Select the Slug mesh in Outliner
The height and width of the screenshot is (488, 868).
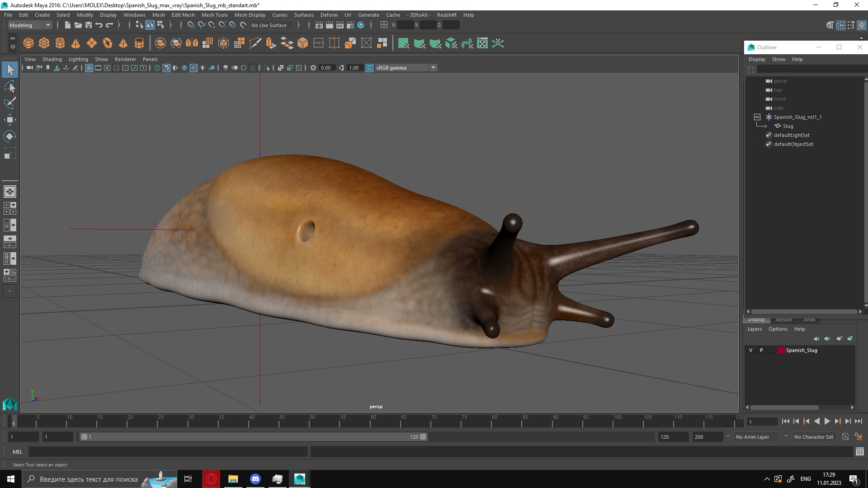(788, 126)
